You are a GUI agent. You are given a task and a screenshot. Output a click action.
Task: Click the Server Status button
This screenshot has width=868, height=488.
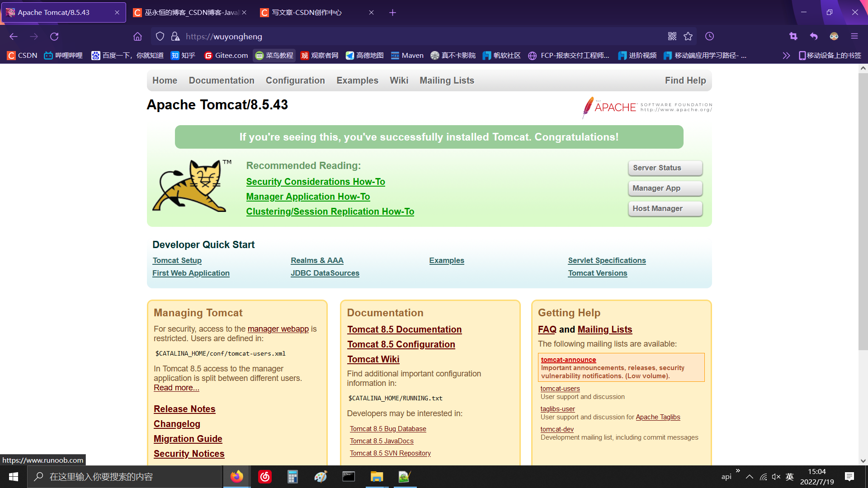(665, 168)
